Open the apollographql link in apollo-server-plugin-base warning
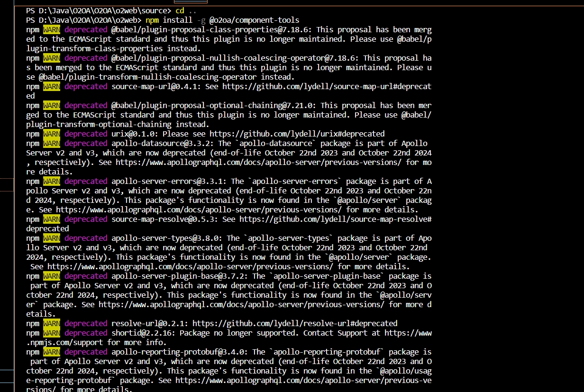This screenshot has height=392, width=584. (242, 304)
